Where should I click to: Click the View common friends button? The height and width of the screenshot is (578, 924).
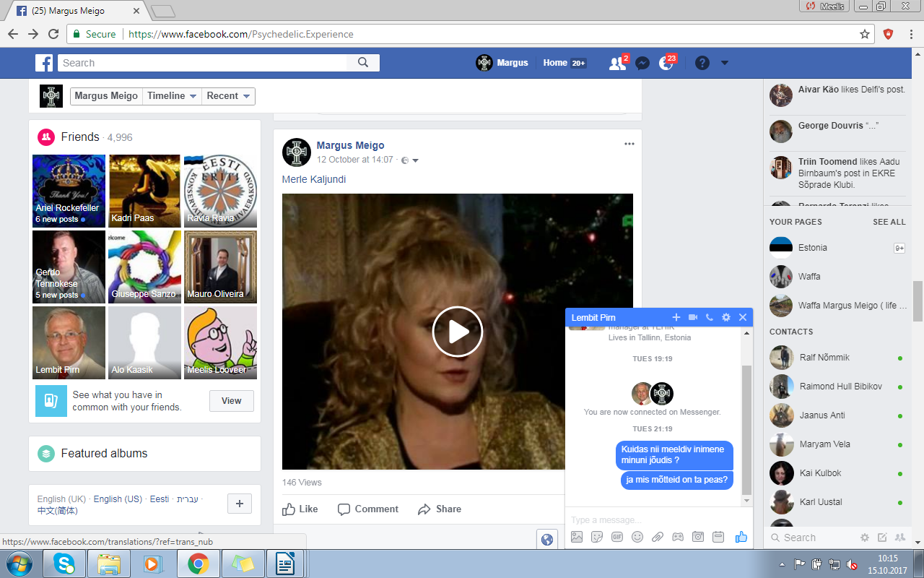[231, 401]
